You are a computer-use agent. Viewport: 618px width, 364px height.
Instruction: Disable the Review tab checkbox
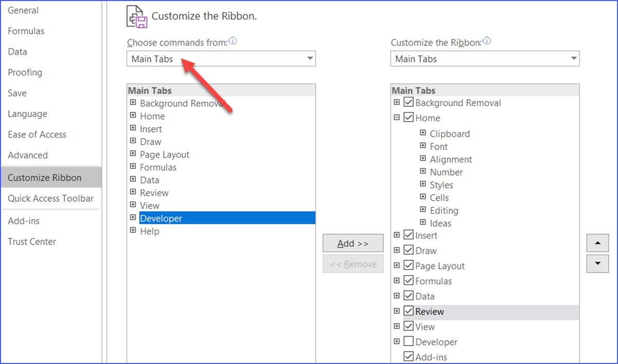(408, 311)
